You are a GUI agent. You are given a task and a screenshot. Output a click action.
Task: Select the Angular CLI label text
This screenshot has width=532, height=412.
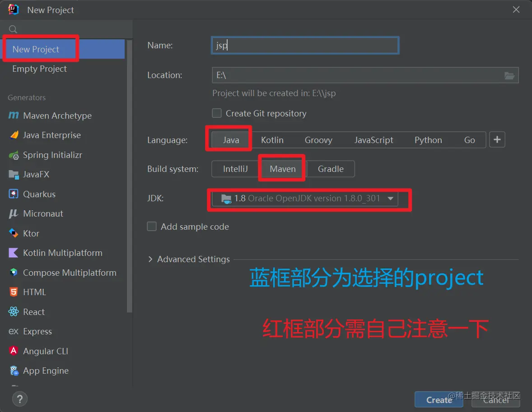[x=46, y=351]
